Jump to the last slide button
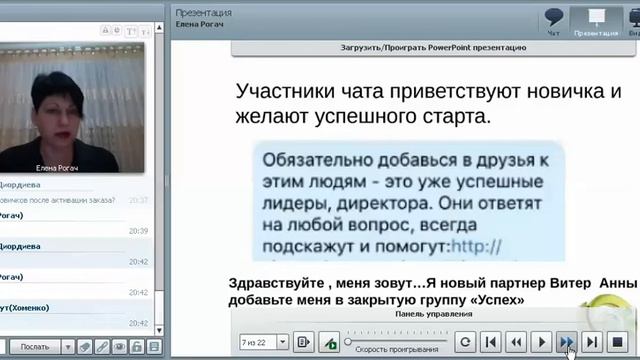 (592, 342)
